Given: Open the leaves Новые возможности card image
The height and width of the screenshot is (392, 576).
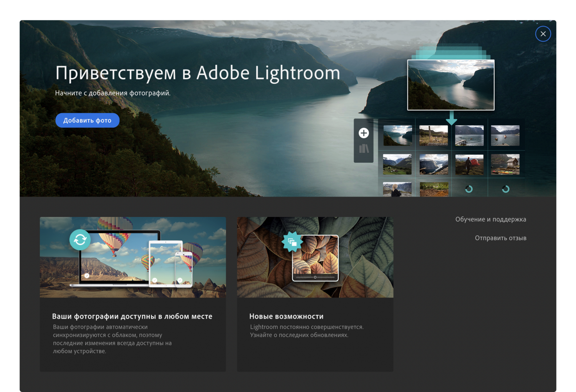Looking at the screenshot, I should tap(315, 257).
